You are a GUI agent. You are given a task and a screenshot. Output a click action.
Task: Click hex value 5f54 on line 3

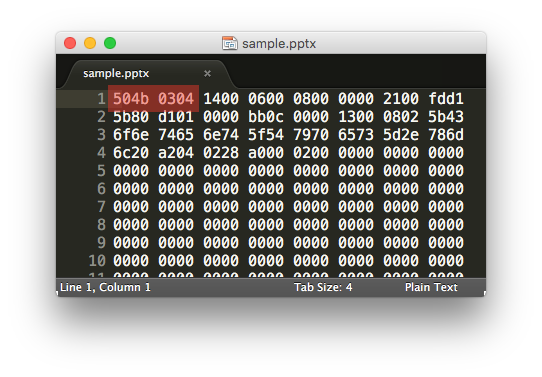(266, 135)
